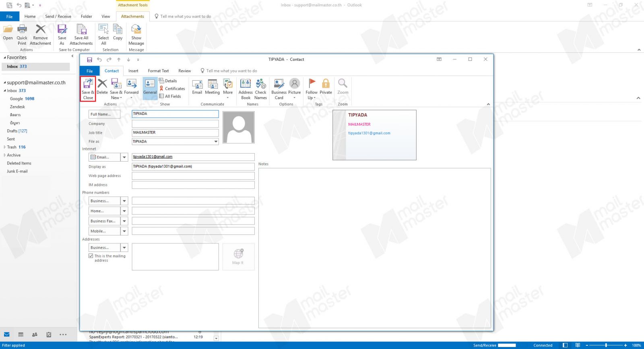Click Copy in Selection group

118,33
